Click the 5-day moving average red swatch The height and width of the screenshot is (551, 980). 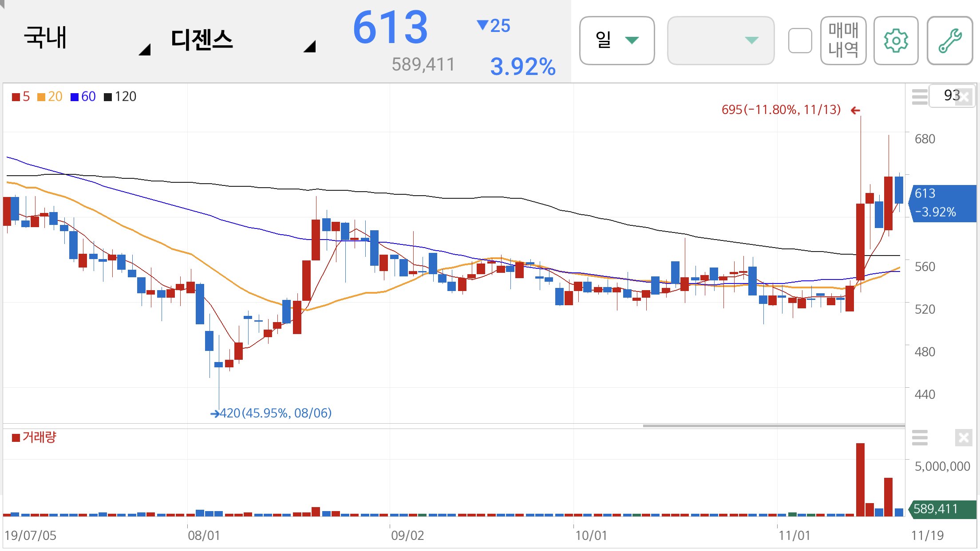16,97
